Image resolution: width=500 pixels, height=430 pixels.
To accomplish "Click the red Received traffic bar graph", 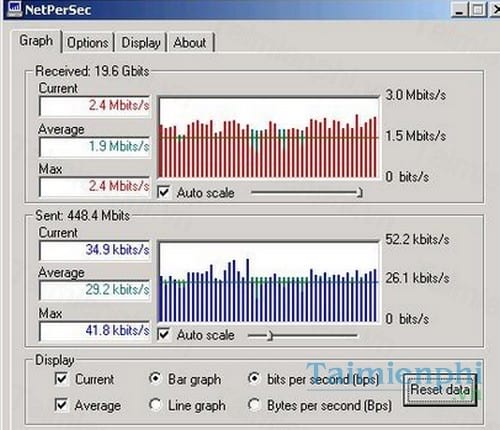I will coord(269,138).
